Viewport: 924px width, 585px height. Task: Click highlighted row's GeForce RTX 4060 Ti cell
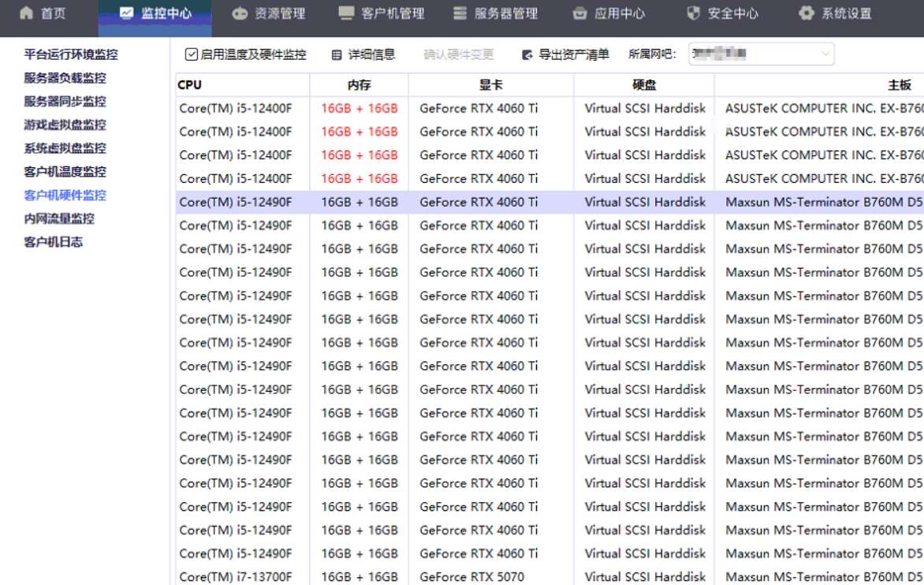click(x=479, y=202)
